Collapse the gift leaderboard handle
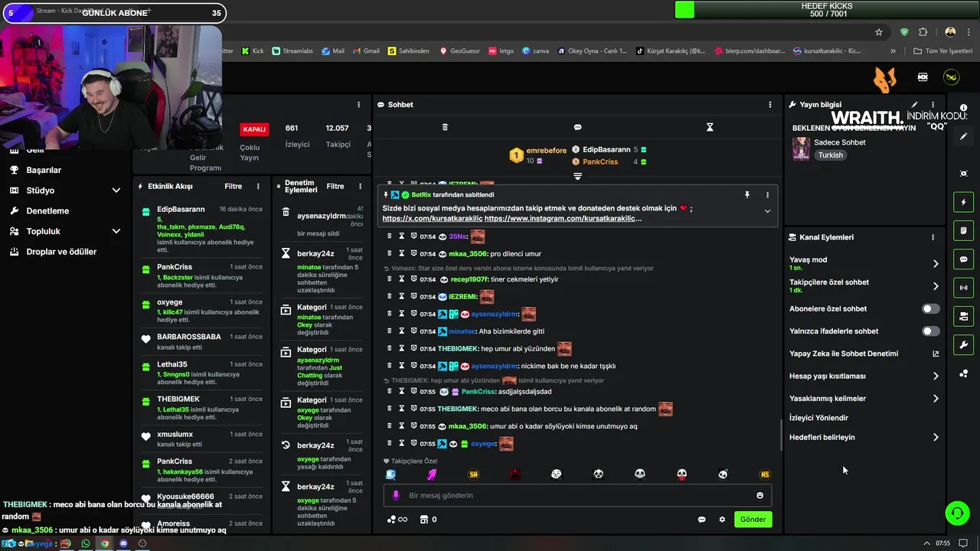 pyautogui.click(x=577, y=176)
